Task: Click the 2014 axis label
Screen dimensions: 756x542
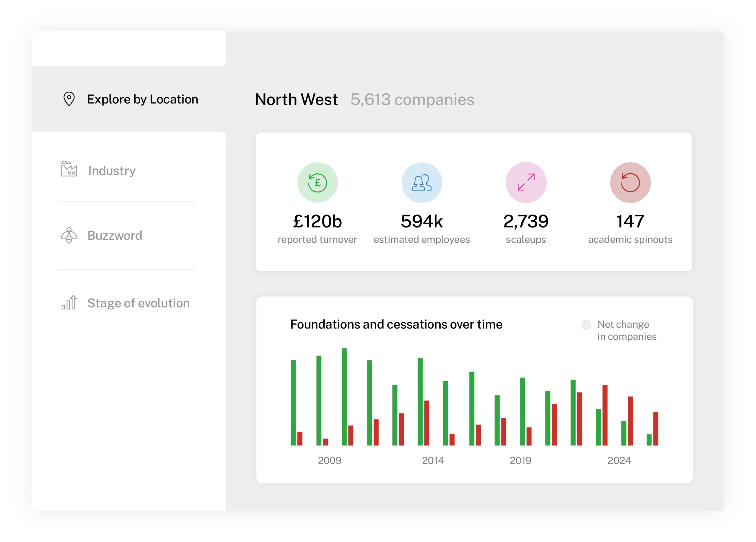Action: pyautogui.click(x=433, y=461)
